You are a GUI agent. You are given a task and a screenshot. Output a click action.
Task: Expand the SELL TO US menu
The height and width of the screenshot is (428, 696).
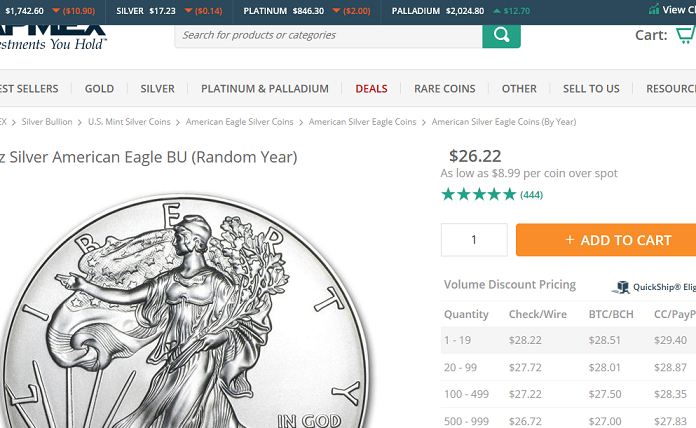pos(591,89)
